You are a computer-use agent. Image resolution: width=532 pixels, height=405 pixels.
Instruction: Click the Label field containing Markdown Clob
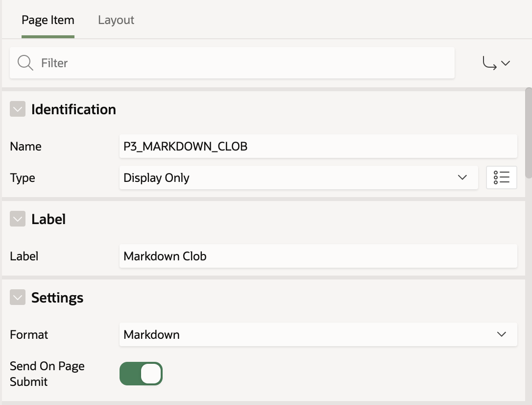click(x=317, y=256)
